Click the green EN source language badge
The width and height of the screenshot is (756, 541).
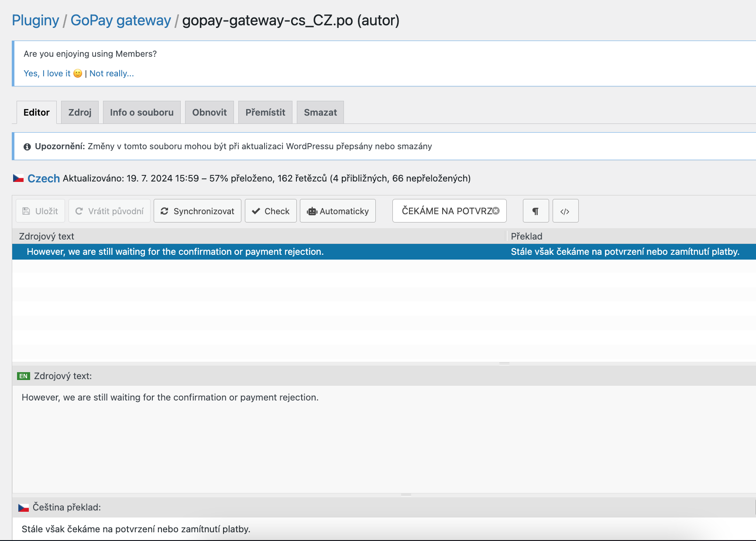tap(24, 376)
